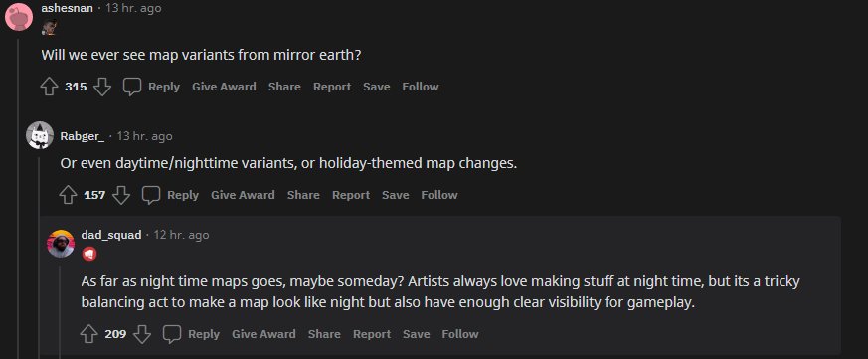Downvote Rabger_'s comment with 157 points
The width and height of the screenshot is (868, 359).
(121, 196)
